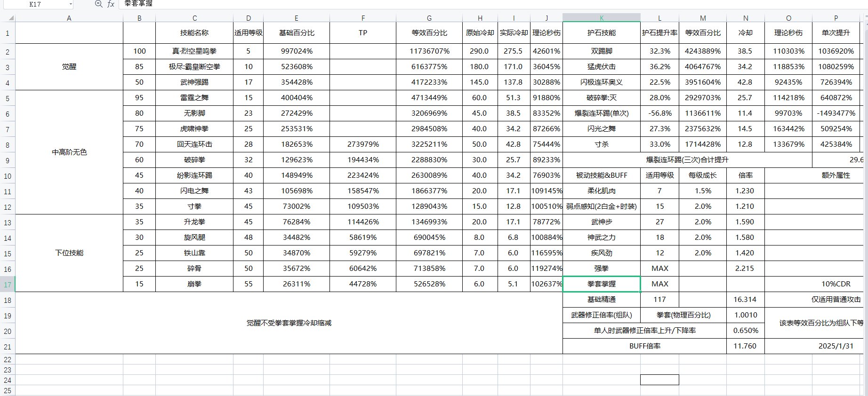Screen dimensions: 868x396
Task: Click the 单人时武器修正倍率上升/下降率 cell
Action: pos(645,331)
